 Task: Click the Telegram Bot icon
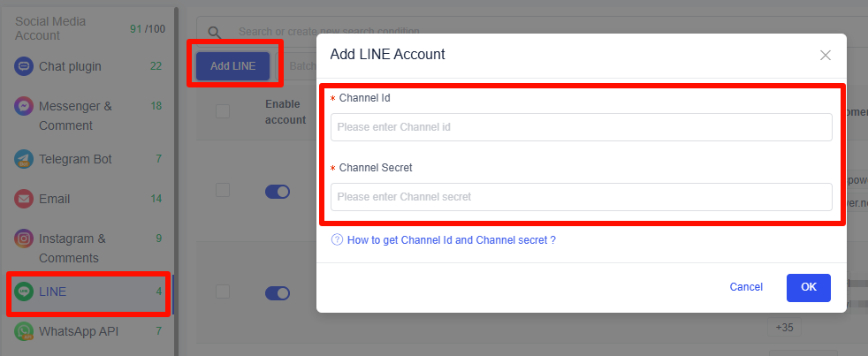point(24,159)
